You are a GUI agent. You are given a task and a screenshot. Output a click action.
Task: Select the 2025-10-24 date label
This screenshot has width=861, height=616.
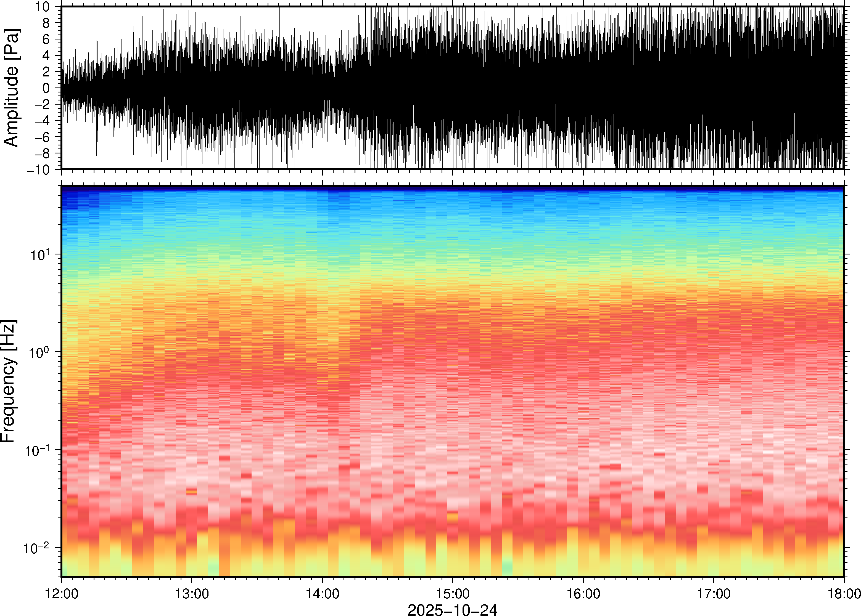pos(452,610)
